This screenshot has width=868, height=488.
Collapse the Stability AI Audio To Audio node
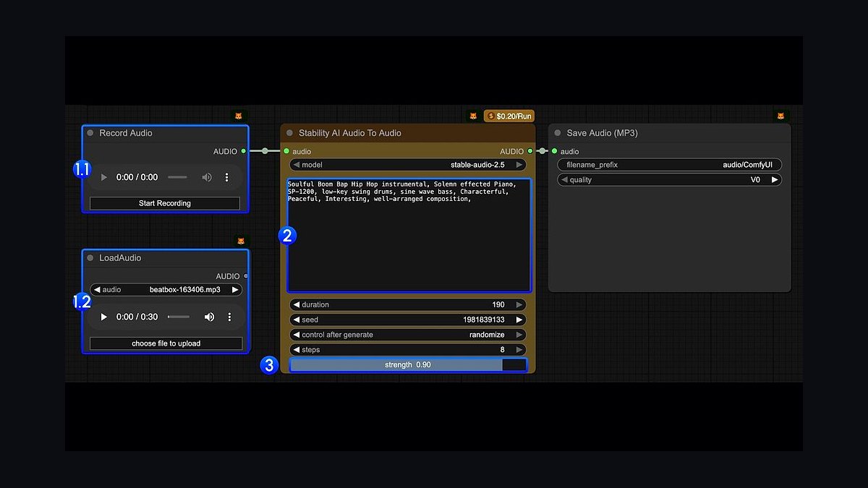(x=290, y=133)
